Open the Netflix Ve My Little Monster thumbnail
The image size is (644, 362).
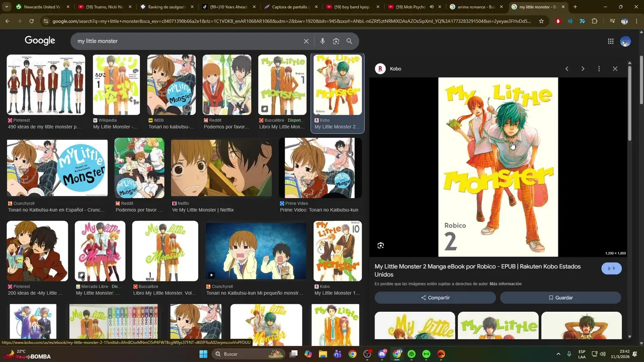pos(221,167)
